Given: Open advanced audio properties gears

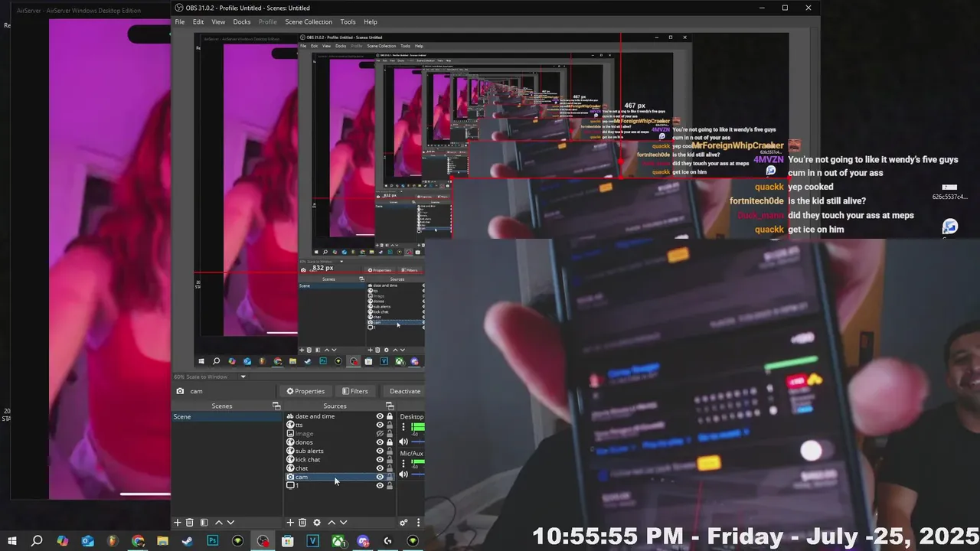Looking at the screenshot, I should tap(403, 523).
